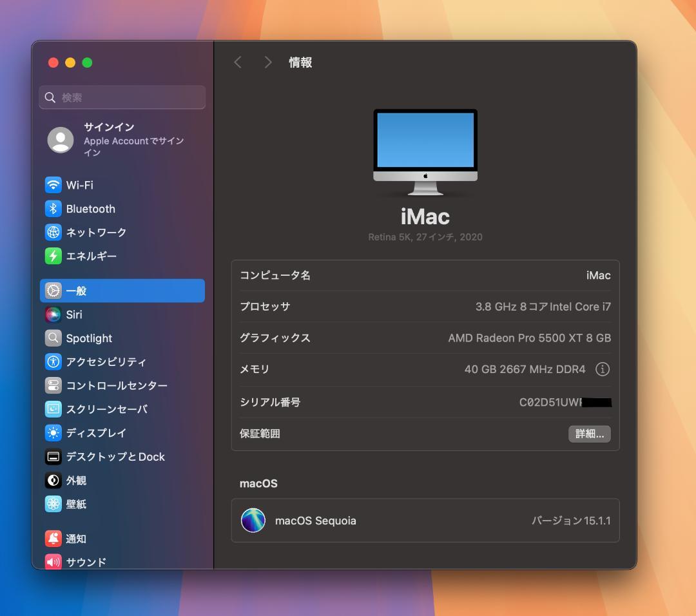
Task: Click the computer name value iMac
Action: tap(598, 276)
